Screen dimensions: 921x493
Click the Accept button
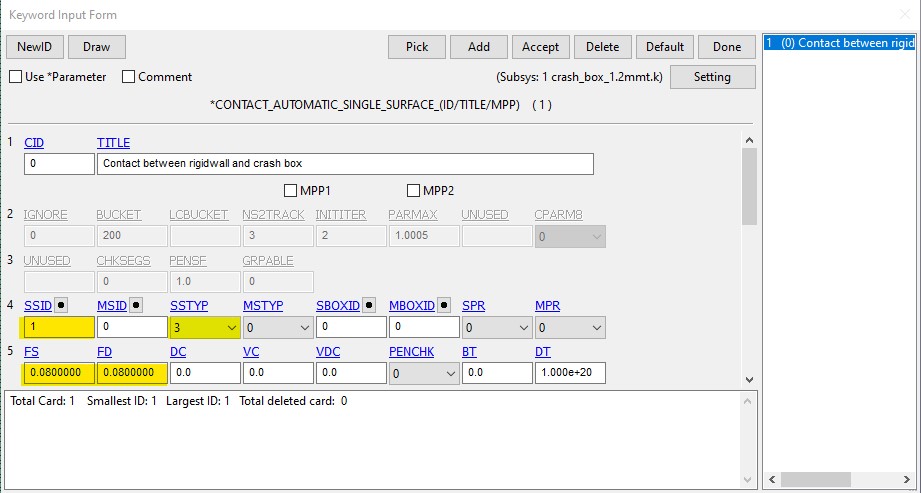coord(540,47)
